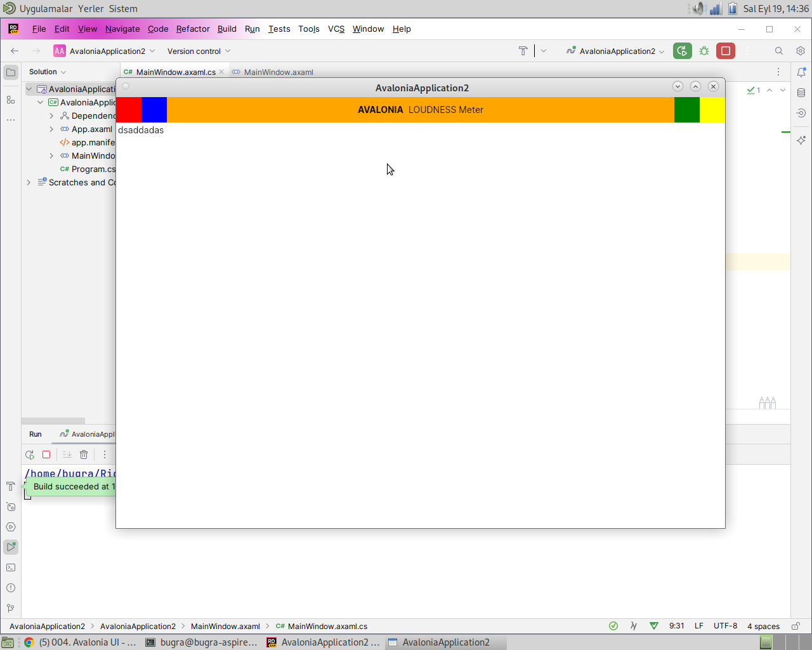The image size is (812, 650).
Task: Open the Refactor menu
Action: pos(193,29)
